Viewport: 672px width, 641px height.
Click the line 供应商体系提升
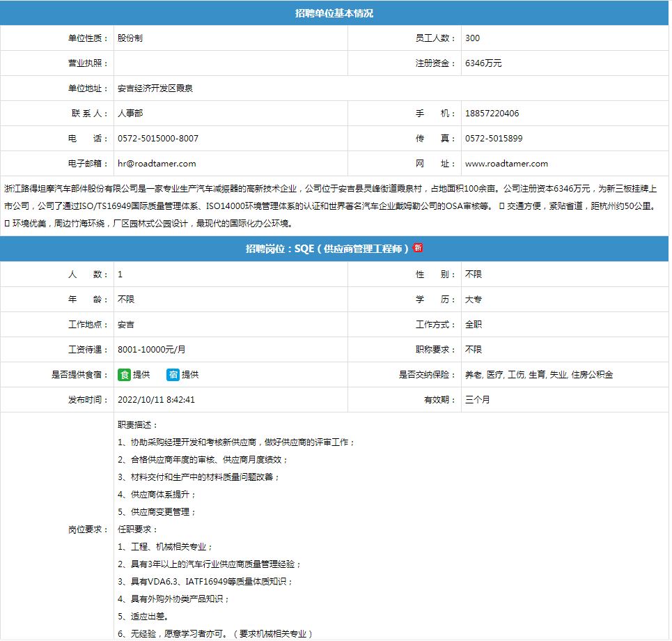157,495
